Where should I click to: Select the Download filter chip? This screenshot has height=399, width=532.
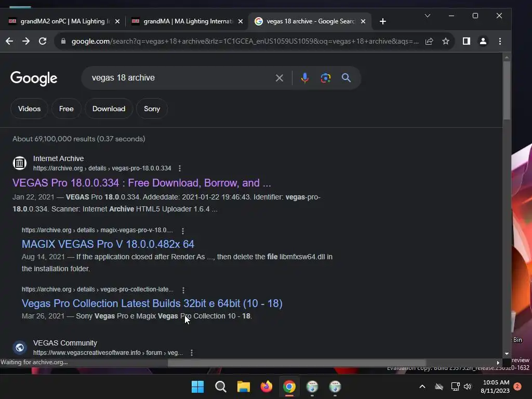point(109,109)
